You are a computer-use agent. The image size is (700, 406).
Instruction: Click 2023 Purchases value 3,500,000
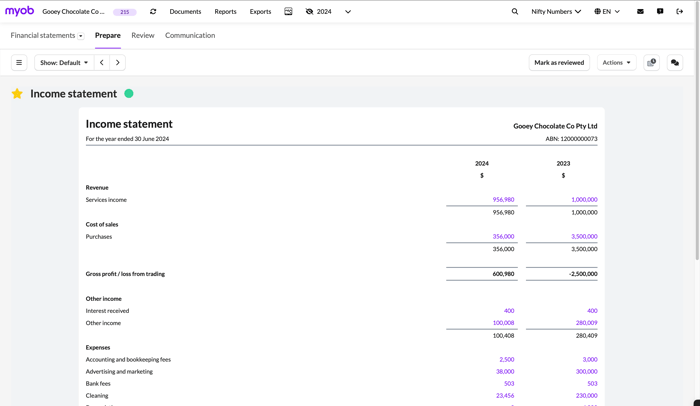(x=584, y=236)
